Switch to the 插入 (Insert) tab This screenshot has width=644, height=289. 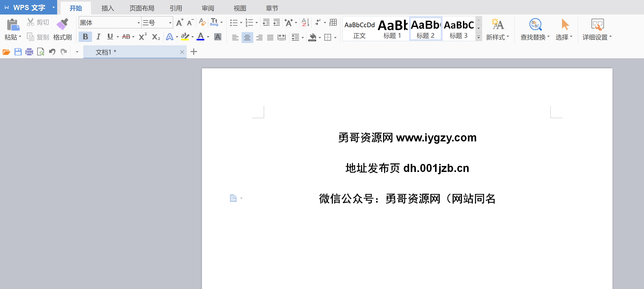[x=108, y=8]
